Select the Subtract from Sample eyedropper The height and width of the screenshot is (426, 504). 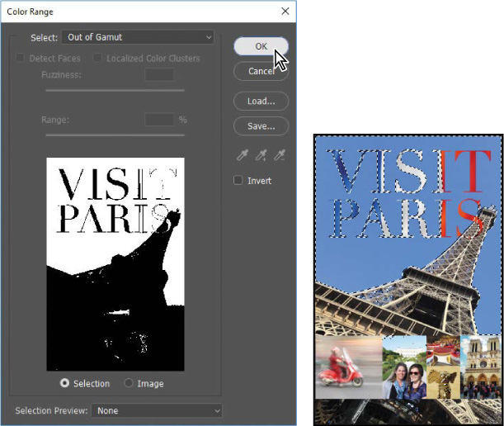tap(280, 155)
